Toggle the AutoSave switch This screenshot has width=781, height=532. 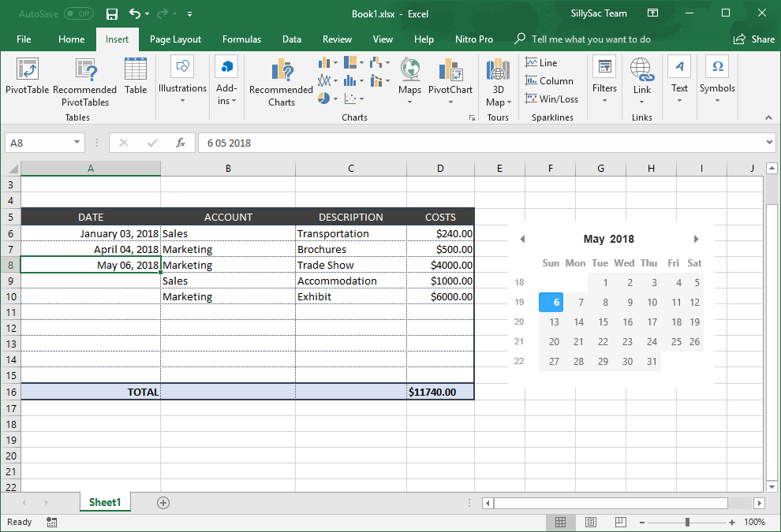tap(78, 14)
